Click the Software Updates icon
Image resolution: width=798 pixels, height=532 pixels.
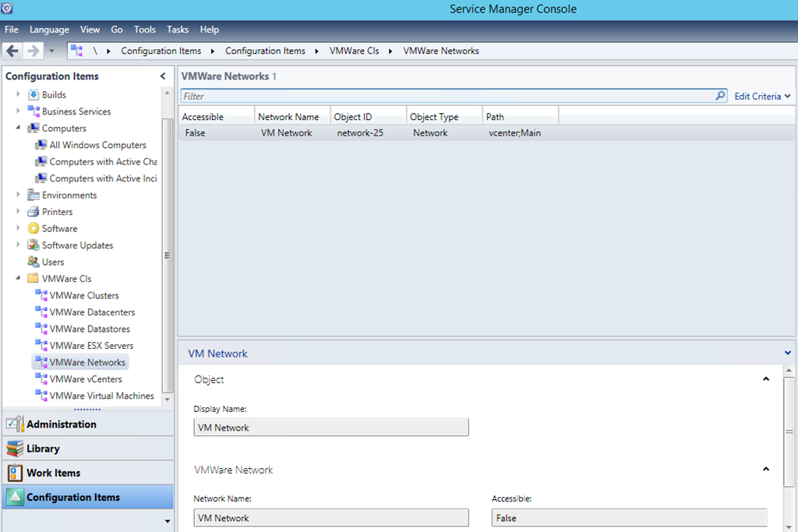click(x=34, y=245)
